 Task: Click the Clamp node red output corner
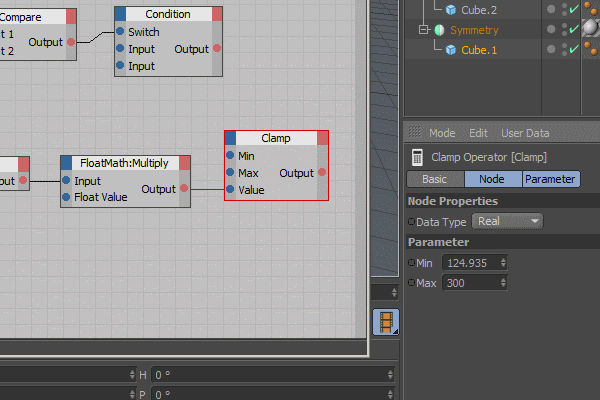[322, 138]
